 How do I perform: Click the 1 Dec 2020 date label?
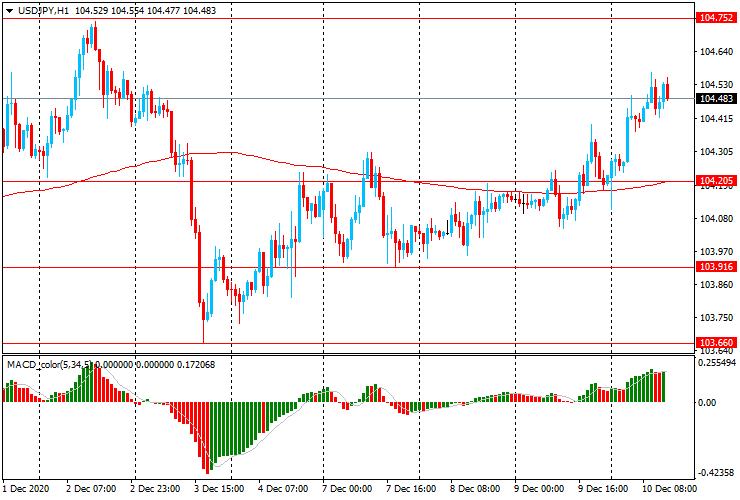pyautogui.click(x=26, y=490)
